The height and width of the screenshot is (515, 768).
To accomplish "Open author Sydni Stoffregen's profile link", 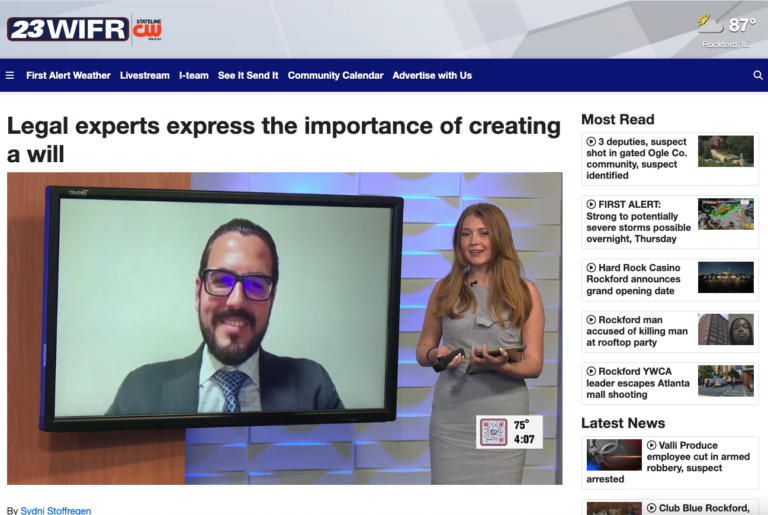I will [x=55, y=510].
